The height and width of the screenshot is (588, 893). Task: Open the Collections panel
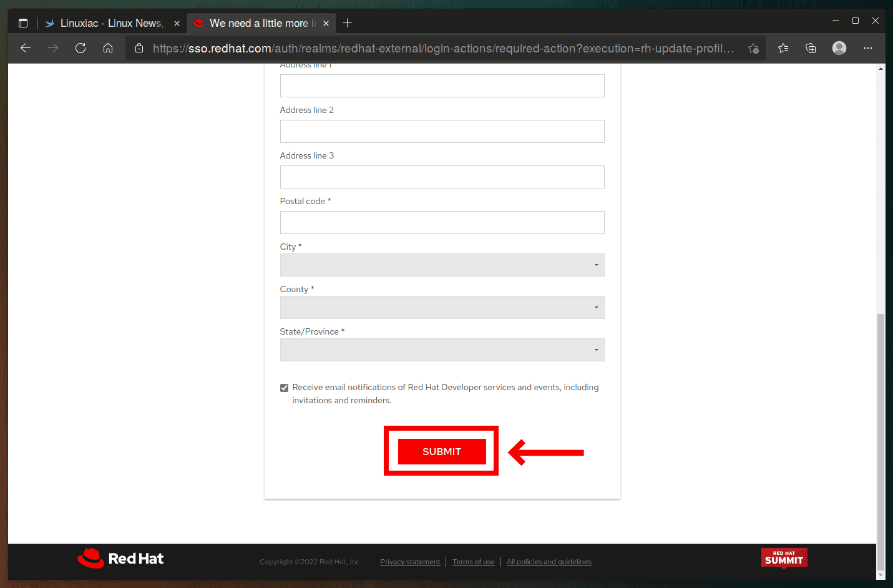tap(811, 48)
